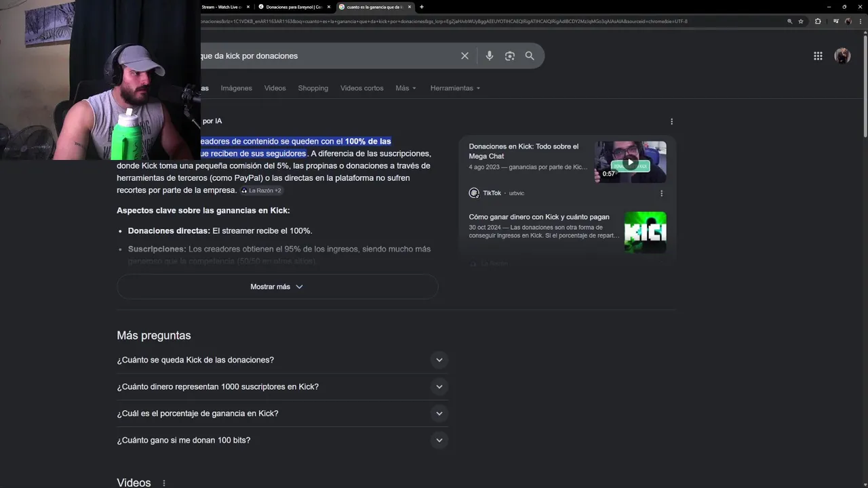Viewport: 868px width, 488px height.
Task: Close the 'cuanto es la ganancia' tab
Action: pos(409,7)
